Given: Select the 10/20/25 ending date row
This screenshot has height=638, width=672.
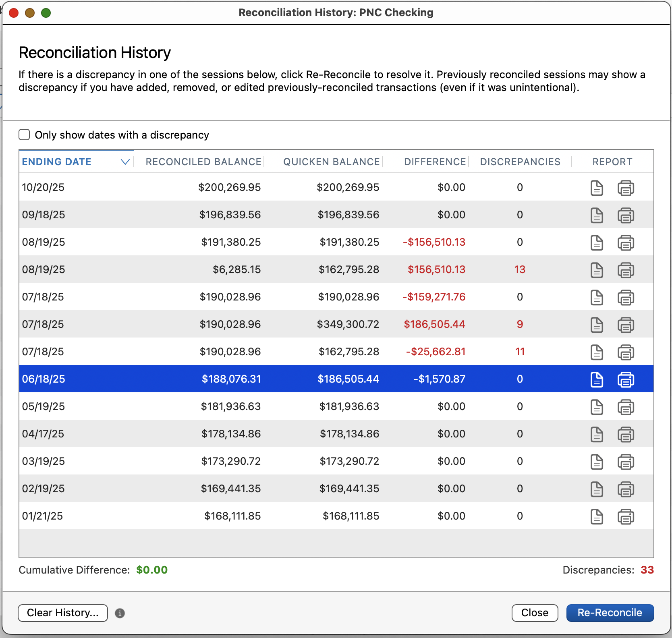Looking at the screenshot, I should pos(336,187).
